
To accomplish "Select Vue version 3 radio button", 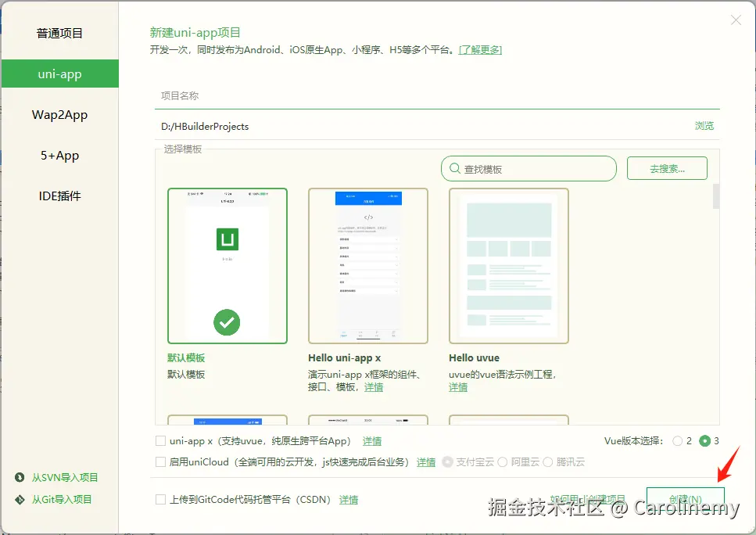I will 705,441.
